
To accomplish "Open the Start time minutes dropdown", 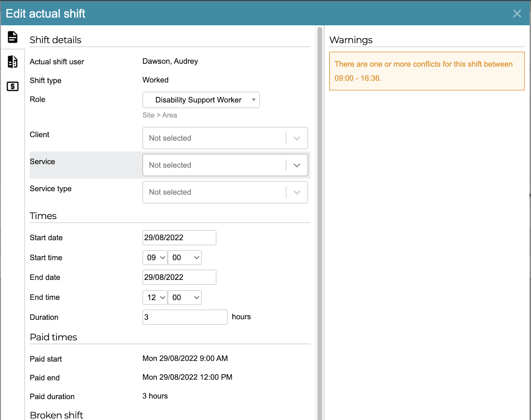I will (x=185, y=258).
